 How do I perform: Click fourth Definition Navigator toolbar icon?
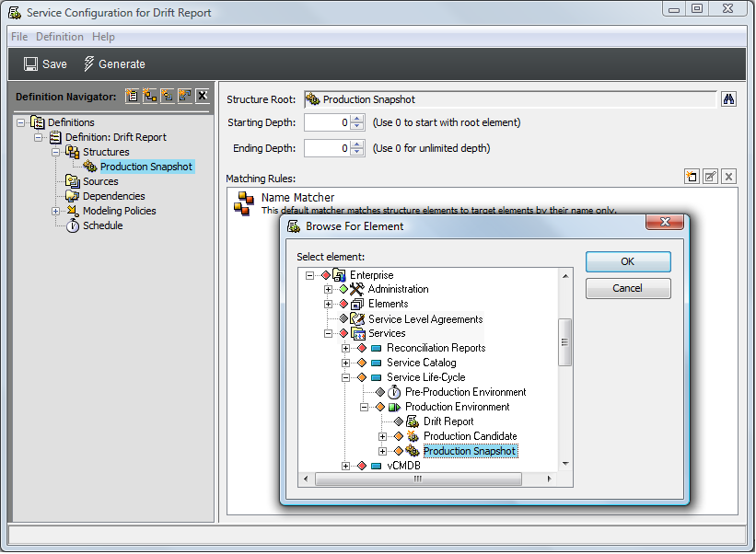pos(185,96)
